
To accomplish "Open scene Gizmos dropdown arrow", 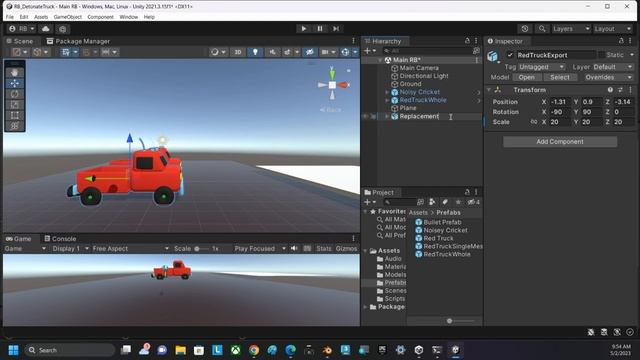I will pyautogui.click(x=355, y=52).
